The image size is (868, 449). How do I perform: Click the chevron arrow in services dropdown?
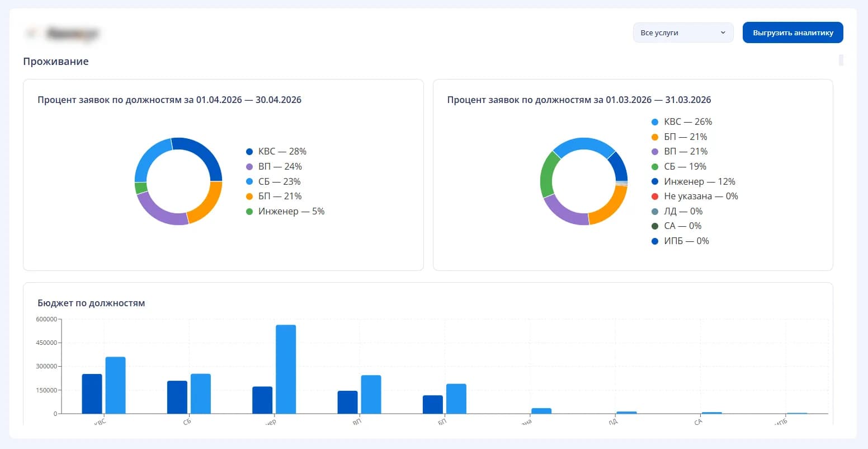tap(723, 32)
